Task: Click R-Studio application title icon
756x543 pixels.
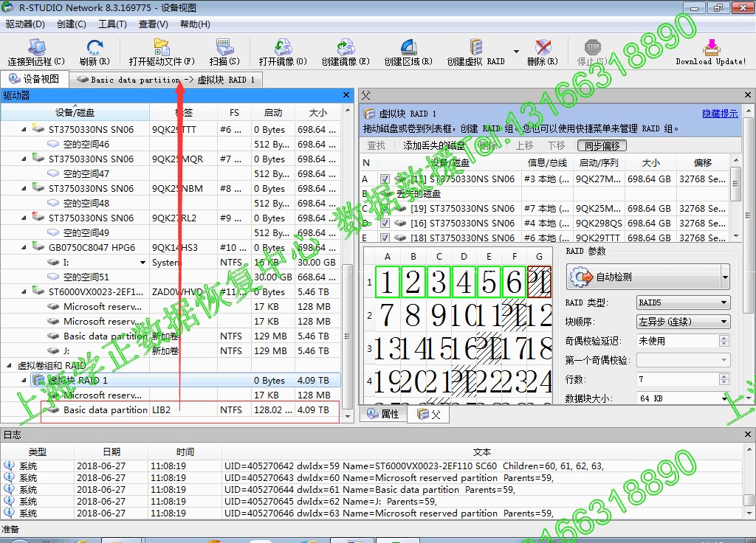Action: click(7, 7)
